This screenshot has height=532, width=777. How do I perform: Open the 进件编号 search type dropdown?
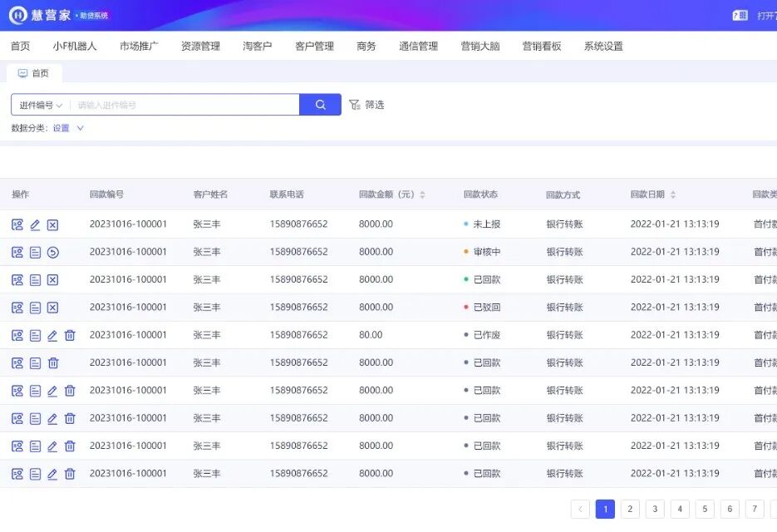click(x=41, y=105)
